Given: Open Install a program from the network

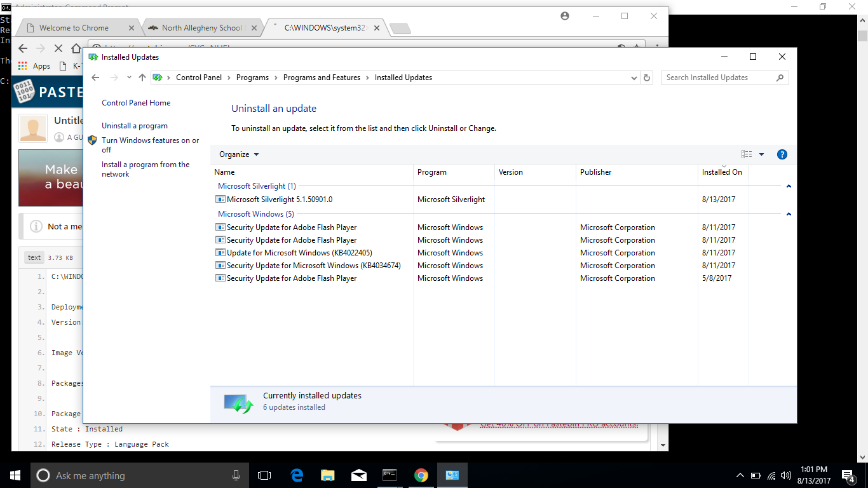Looking at the screenshot, I should pos(146,169).
